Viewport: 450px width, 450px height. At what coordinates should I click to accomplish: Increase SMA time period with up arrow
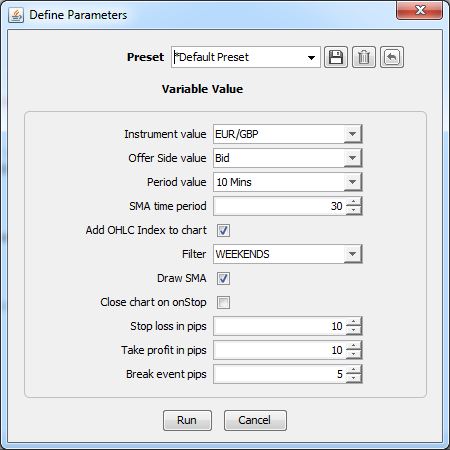pyautogui.click(x=353, y=202)
